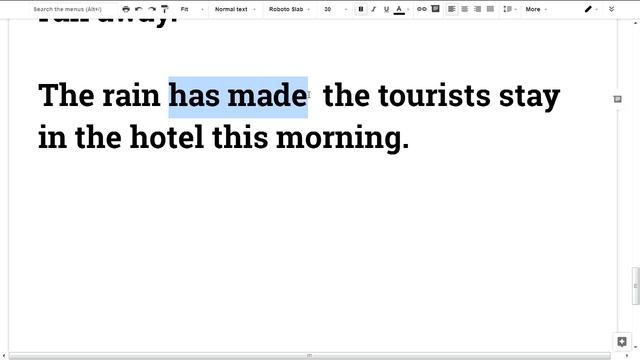Click the word "stay" in the sentence
Image resolution: width=640 pixels, height=360 pixels.
(529, 97)
